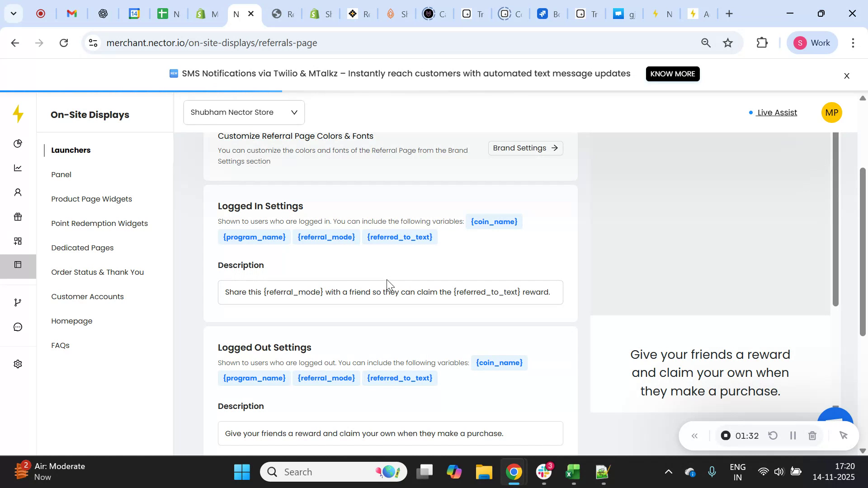This screenshot has height=488, width=868.
Task: Open the FAQs section
Action: pyautogui.click(x=60, y=345)
